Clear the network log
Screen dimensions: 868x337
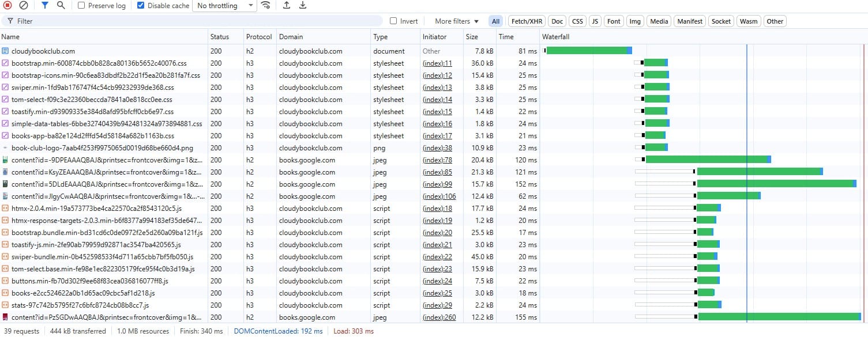(x=24, y=5)
